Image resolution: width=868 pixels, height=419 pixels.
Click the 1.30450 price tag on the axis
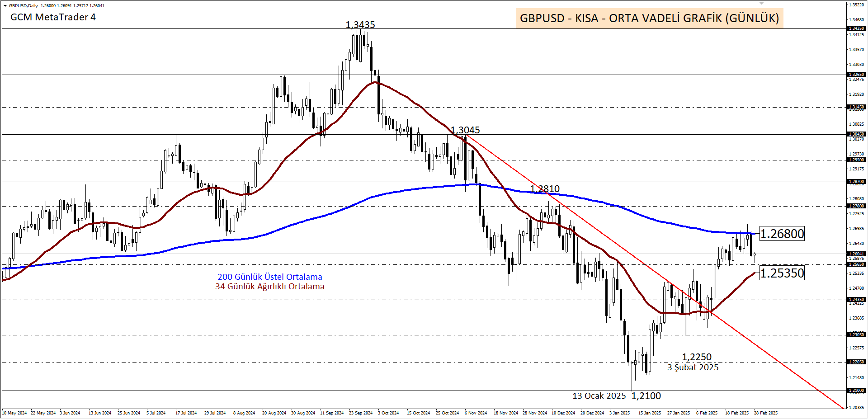pyautogui.click(x=856, y=134)
